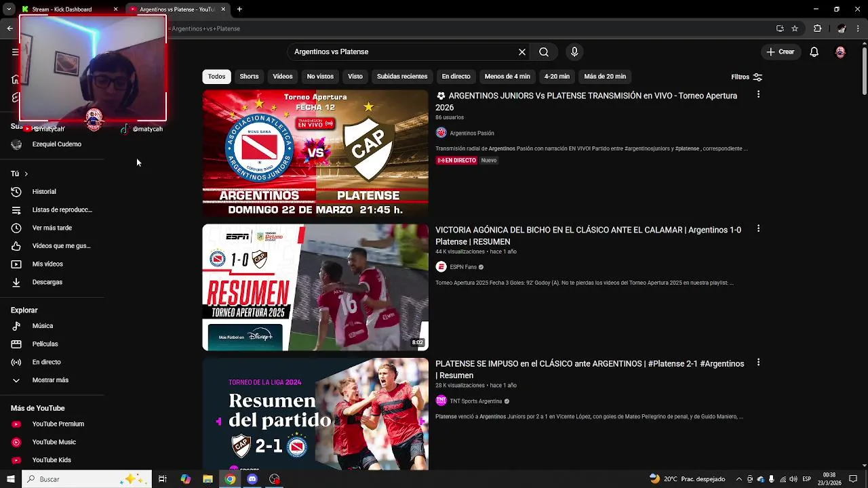Play the TNT Sports Resumen del partido thumbnail
This screenshot has height=488, width=868.
pos(315,414)
